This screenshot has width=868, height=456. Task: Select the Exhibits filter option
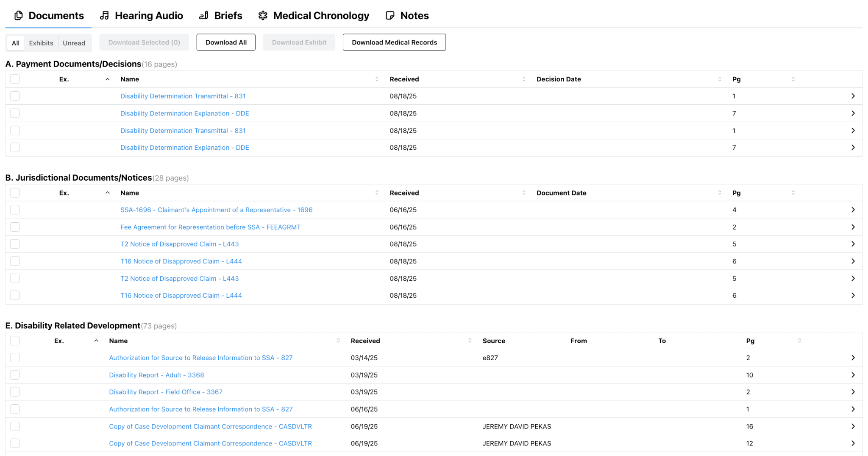tap(41, 43)
